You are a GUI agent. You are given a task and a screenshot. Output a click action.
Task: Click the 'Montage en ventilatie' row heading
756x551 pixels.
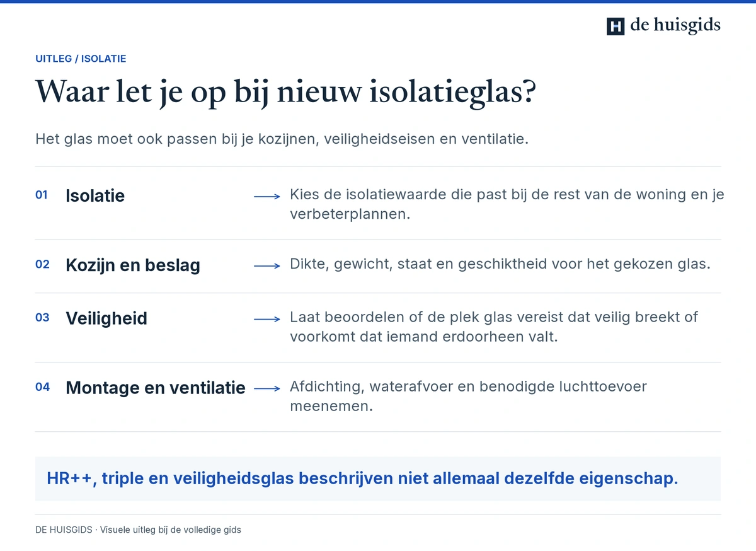tap(156, 387)
